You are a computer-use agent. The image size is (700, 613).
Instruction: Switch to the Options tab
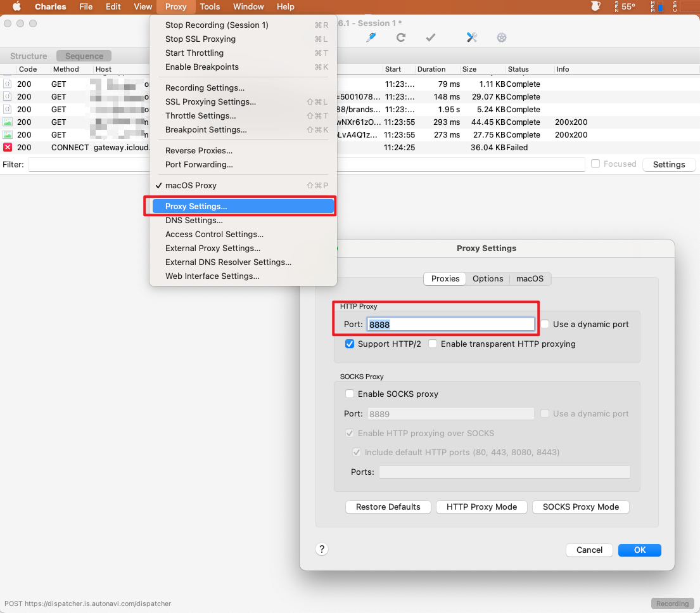pyautogui.click(x=488, y=279)
